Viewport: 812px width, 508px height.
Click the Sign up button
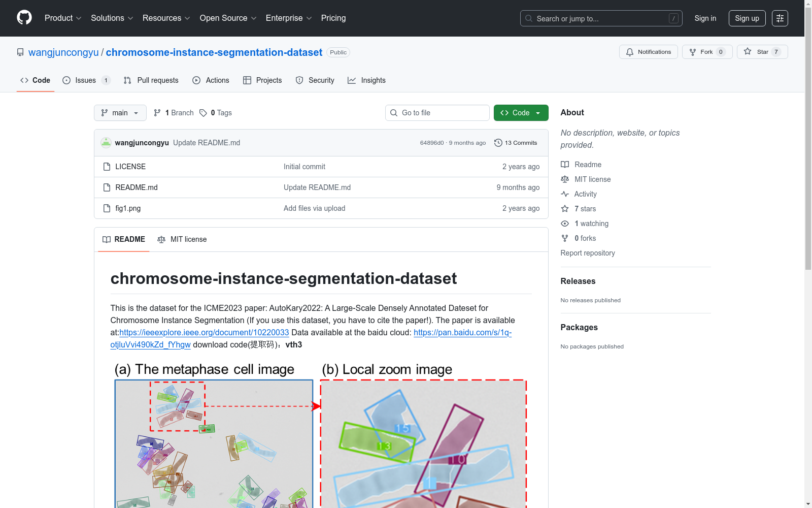click(747, 18)
